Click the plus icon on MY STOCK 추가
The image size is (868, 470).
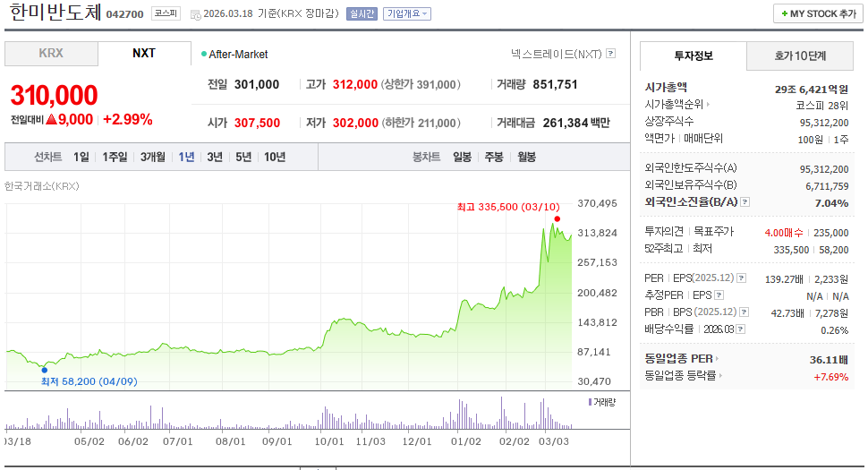(785, 13)
